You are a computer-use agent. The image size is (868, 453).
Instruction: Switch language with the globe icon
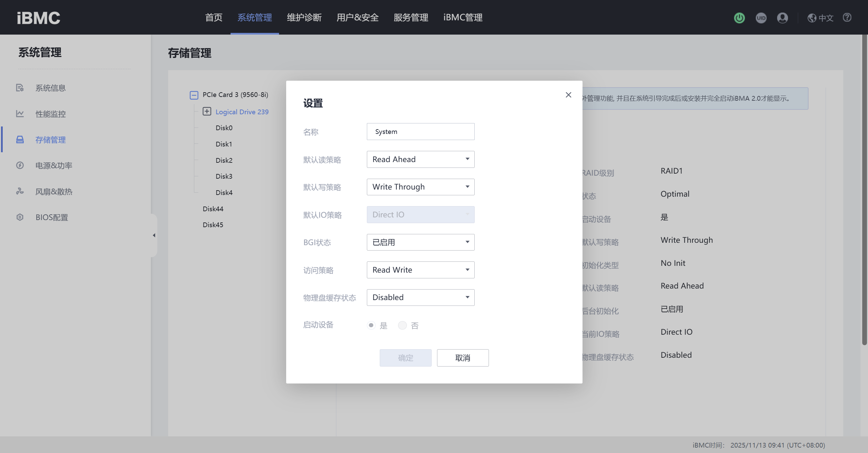coord(812,18)
